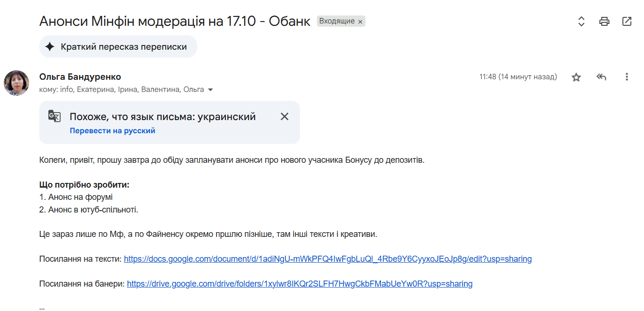Open the docs.google.com texts link
The image size is (644, 311).
tap(328, 259)
